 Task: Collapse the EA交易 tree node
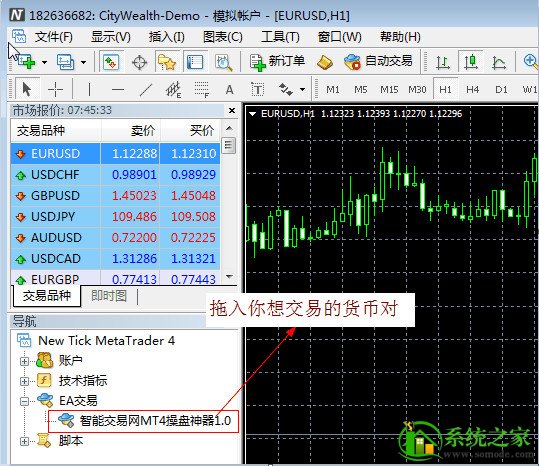tap(24, 401)
